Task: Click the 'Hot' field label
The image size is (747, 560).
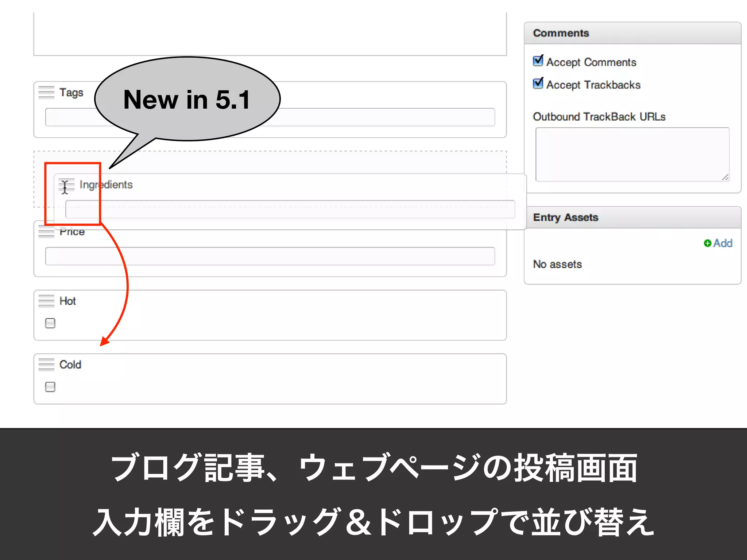Action: pyautogui.click(x=67, y=301)
